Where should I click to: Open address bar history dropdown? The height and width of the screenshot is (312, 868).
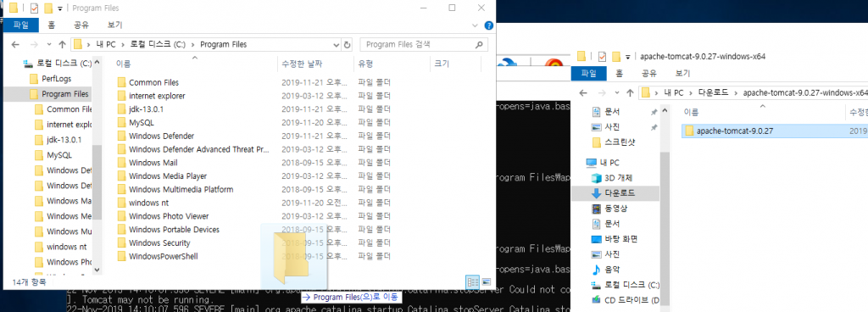(336, 44)
